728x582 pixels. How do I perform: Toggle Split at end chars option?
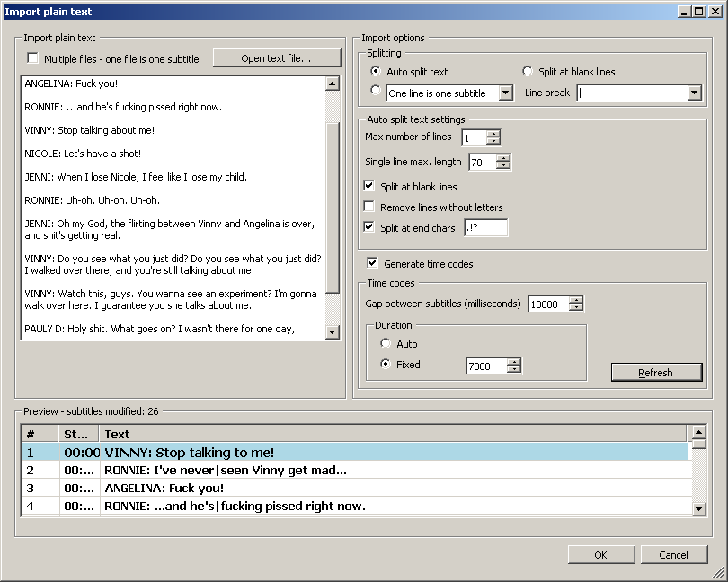pyautogui.click(x=368, y=226)
